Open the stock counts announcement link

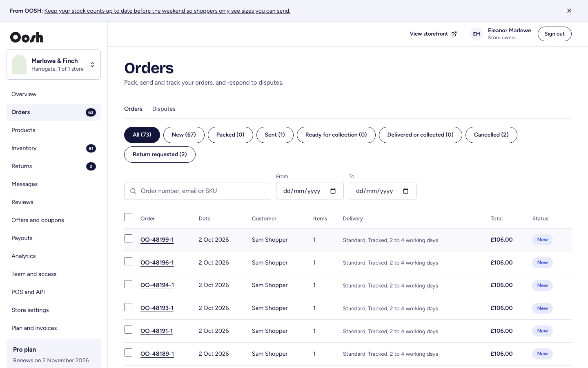tap(167, 11)
